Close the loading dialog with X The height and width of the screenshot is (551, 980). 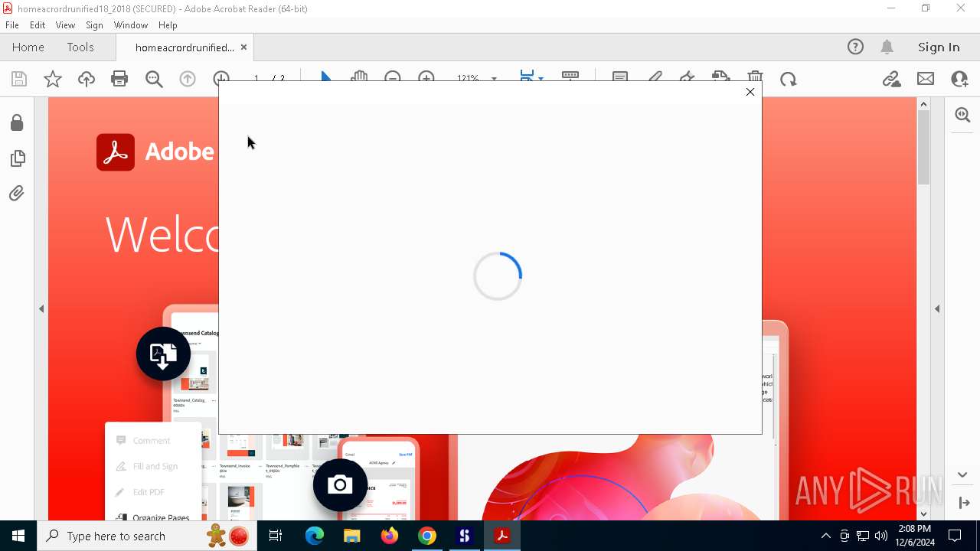click(750, 92)
